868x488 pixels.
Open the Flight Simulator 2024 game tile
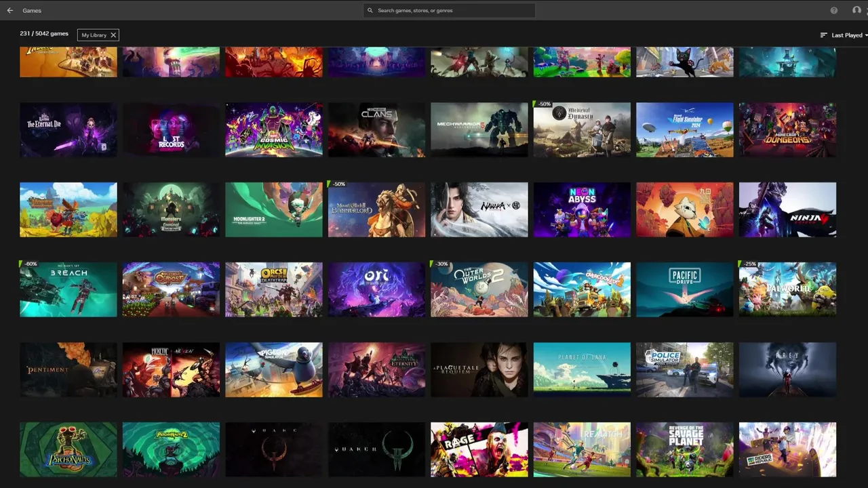[x=685, y=129]
